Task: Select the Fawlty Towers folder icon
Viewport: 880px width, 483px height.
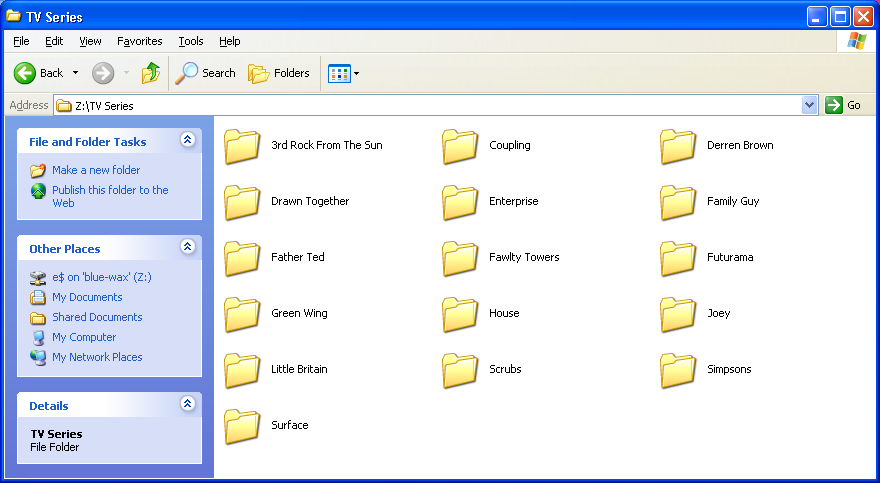Action: [460, 259]
